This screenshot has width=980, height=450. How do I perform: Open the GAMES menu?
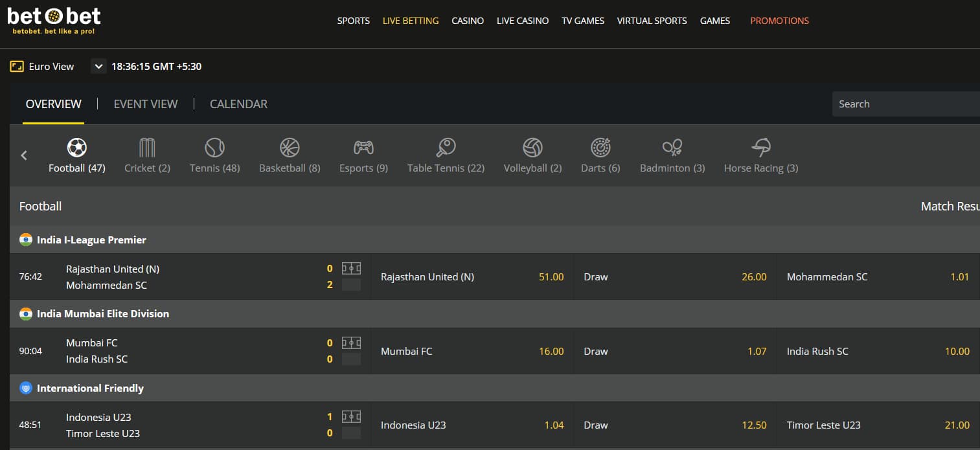715,21
